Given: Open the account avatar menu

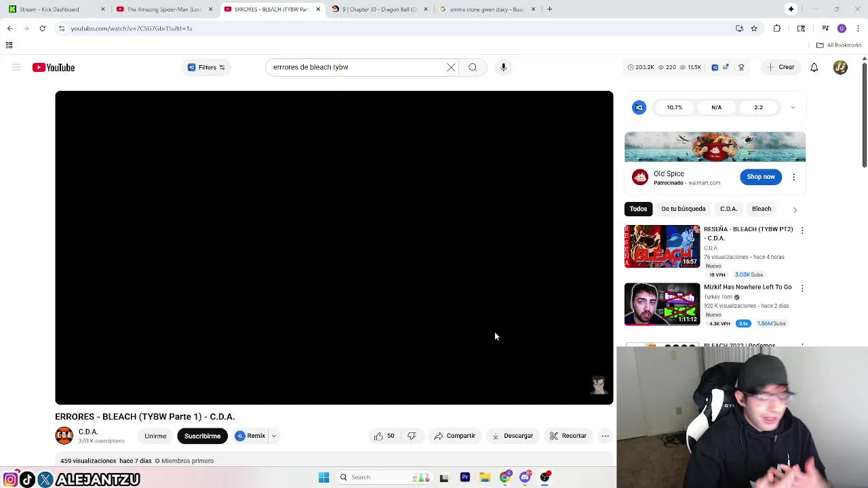Looking at the screenshot, I should pos(840,67).
